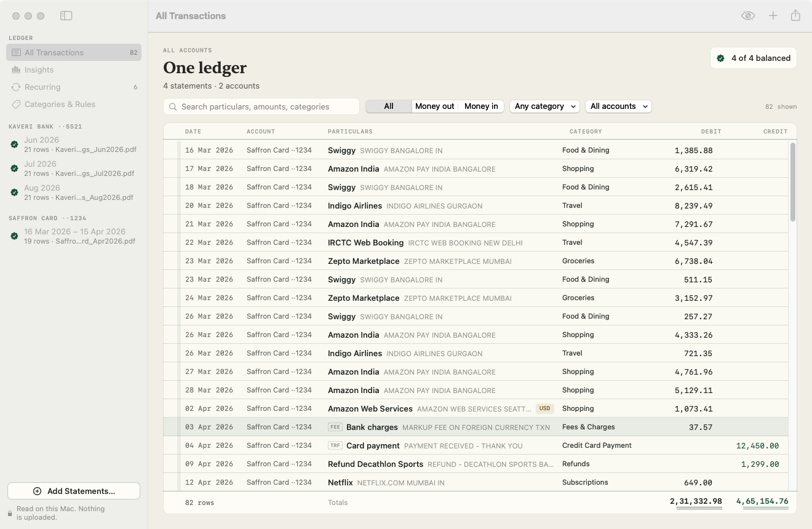Select the Netflix 649.00 row
Viewport: 812px width, 529px height.
point(476,482)
